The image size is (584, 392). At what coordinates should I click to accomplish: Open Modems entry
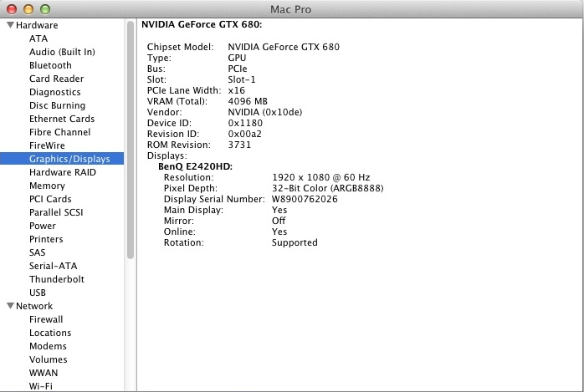tap(48, 347)
